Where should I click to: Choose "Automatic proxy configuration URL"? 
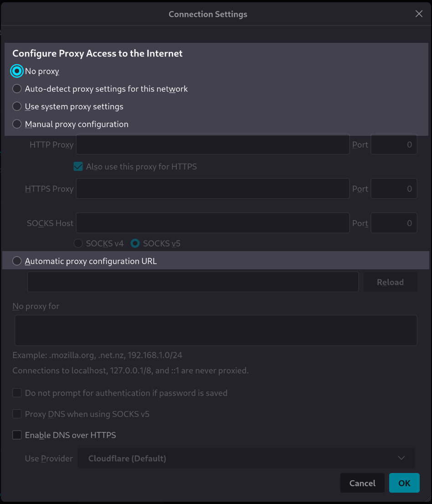(17, 261)
